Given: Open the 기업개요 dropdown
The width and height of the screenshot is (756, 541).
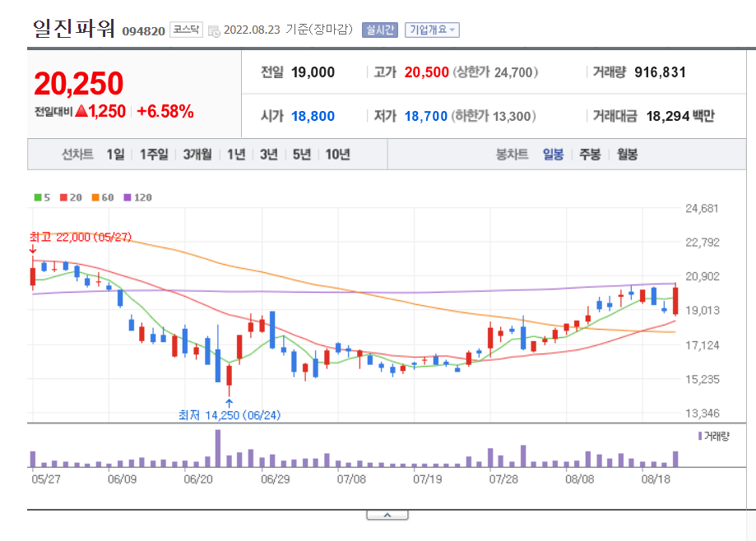Looking at the screenshot, I should coord(432,30).
